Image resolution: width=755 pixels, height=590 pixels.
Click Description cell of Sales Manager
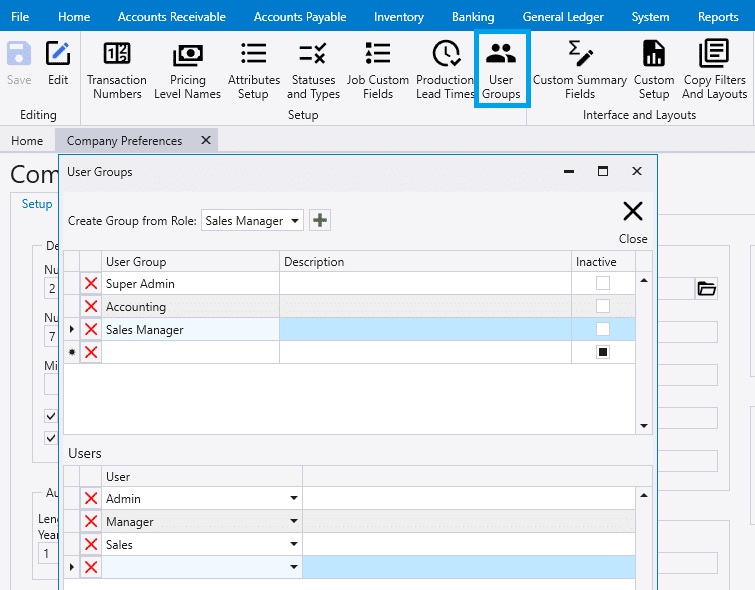[425, 329]
